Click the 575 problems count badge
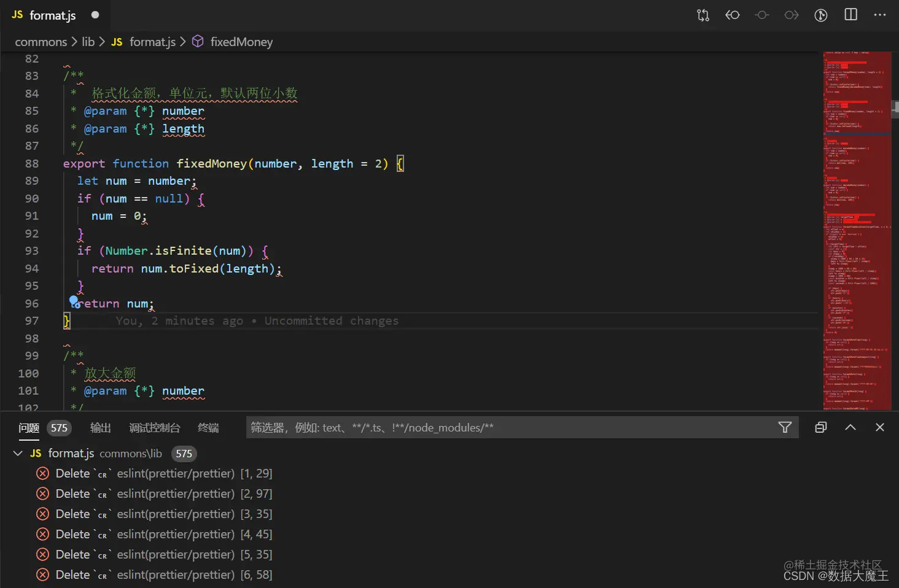Screen dimensions: 899x588 pyautogui.click(x=60, y=428)
